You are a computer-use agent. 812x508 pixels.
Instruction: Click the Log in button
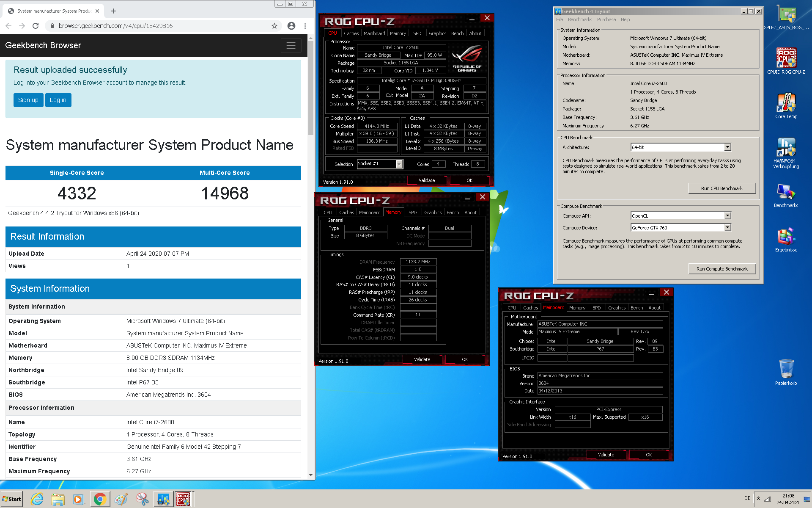click(58, 100)
